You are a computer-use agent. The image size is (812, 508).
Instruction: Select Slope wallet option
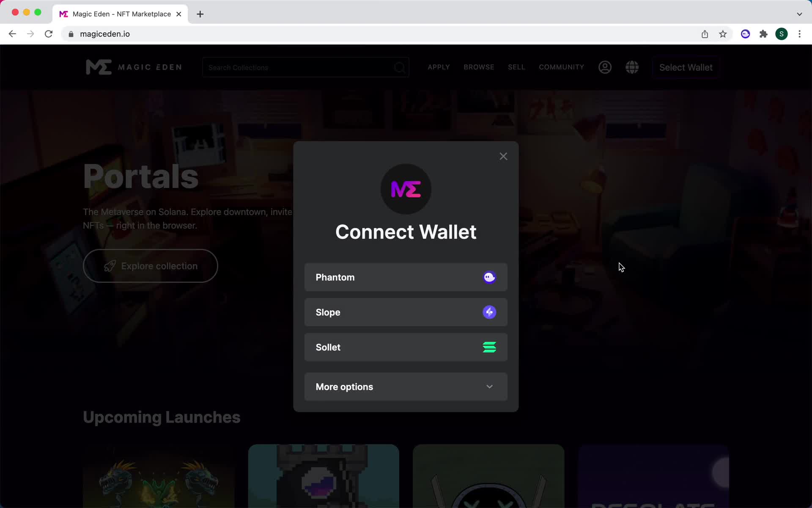[406, 312]
